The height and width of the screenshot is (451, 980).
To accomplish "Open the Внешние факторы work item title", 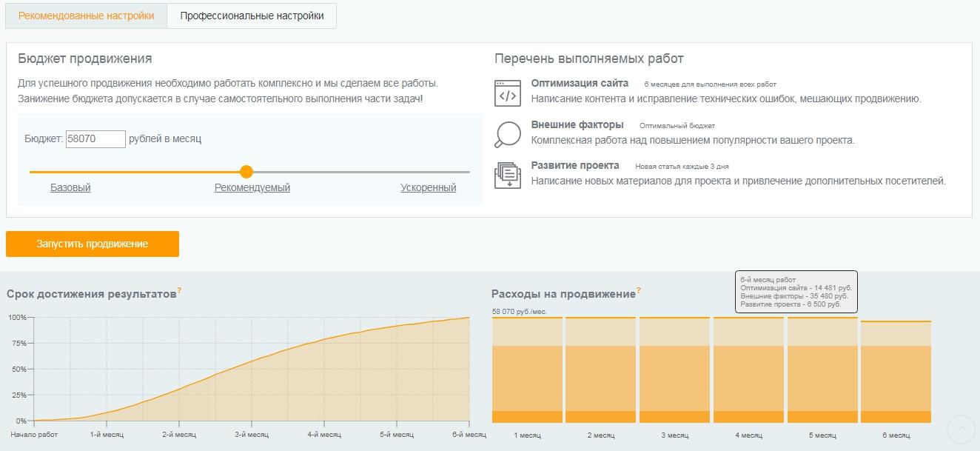I will tap(577, 125).
